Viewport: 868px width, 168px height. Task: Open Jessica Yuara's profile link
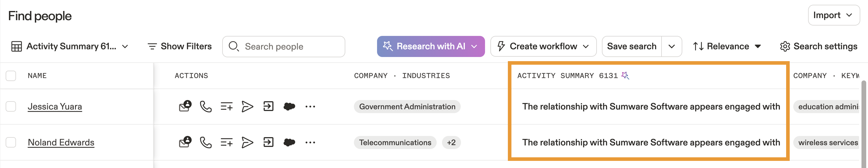pyautogui.click(x=55, y=107)
